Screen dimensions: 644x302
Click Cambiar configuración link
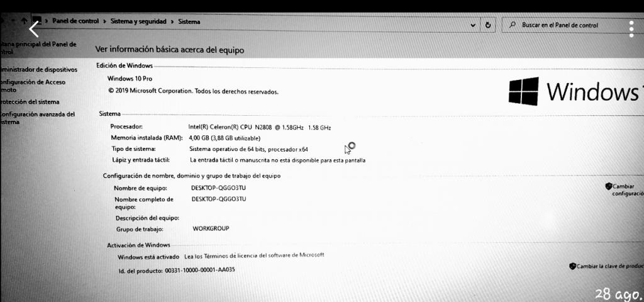click(x=628, y=190)
